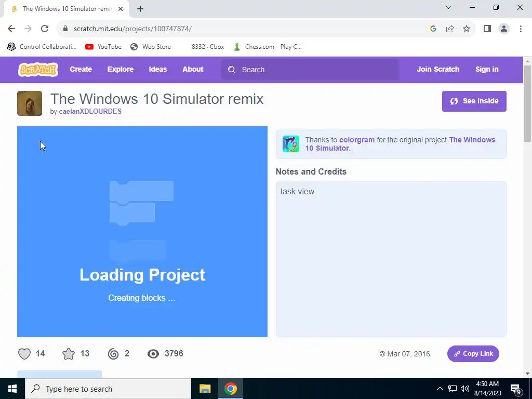Viewport: 532px width, 399px height.
Task: Click the magnifier icon in Scratch search
Action: click(x=232, y=70)
